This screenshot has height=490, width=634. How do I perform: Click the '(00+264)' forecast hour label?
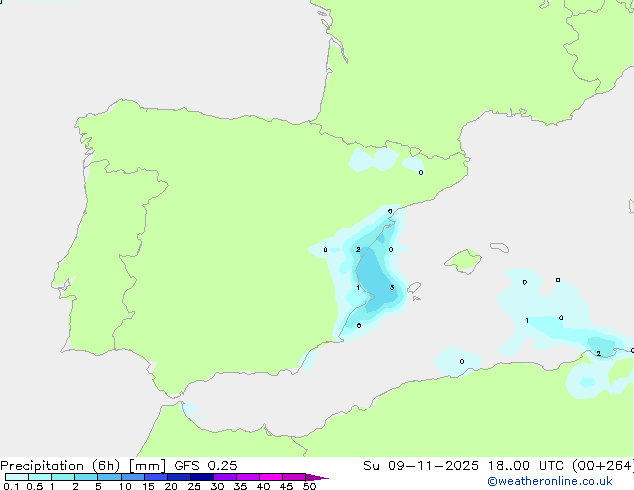[x=603, y=466]
